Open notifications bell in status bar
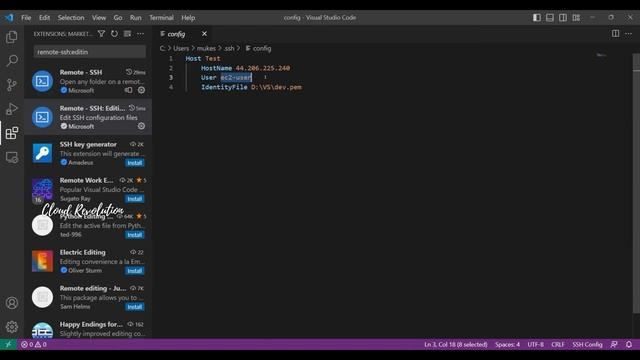640x360 pixels. (629, 344)
